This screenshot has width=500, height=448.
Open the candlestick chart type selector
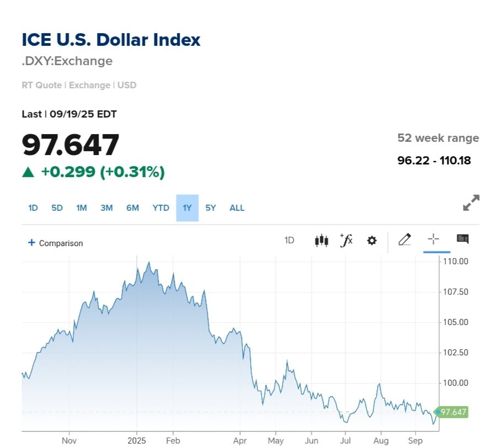tap(321, 241)
